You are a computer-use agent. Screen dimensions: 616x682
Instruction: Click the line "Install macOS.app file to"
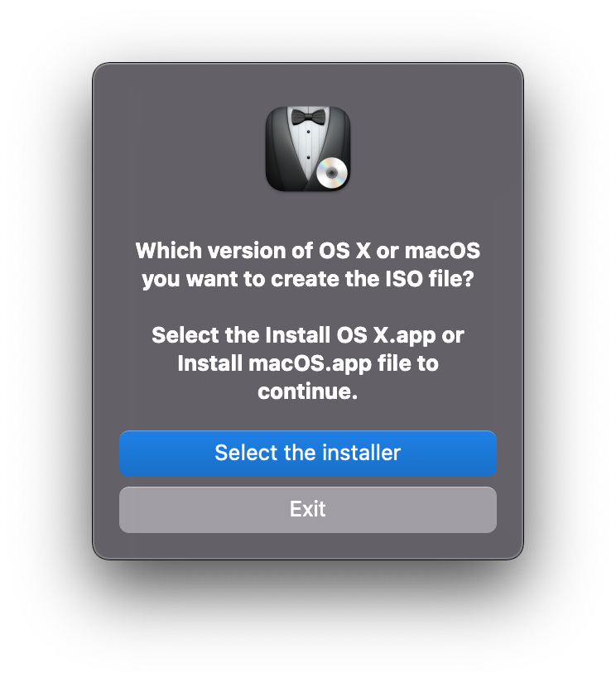pos(308,363)
